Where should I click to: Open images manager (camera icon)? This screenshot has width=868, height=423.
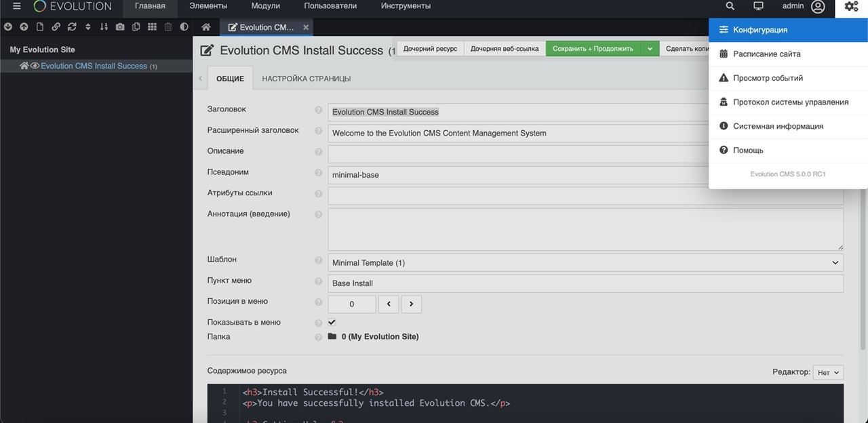click(120, 27)
